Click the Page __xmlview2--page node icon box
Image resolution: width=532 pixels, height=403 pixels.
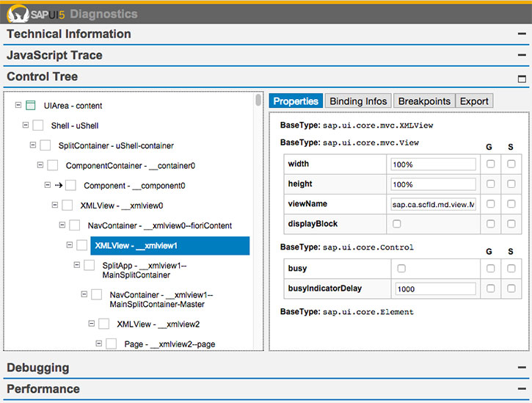point(112,344)
